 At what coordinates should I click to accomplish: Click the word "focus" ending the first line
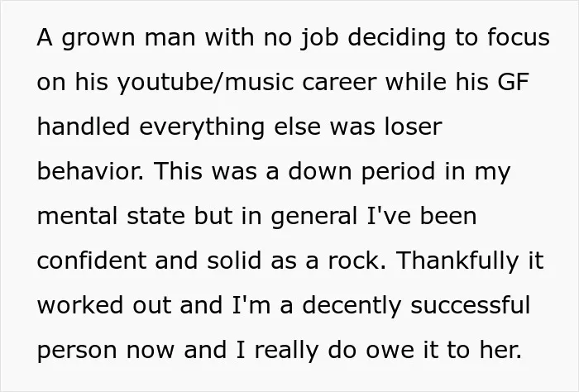click(x=519, y=37)
